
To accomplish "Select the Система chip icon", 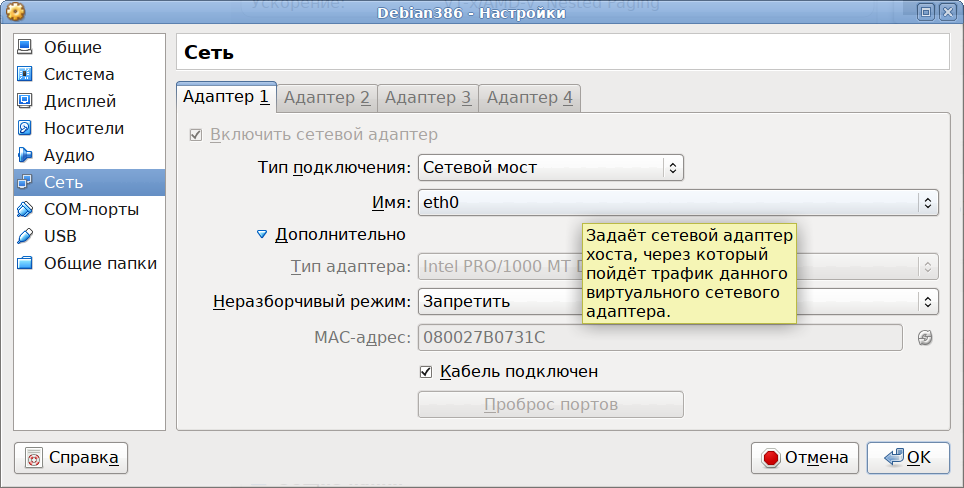I will pyautogui.click(x=26, y=74).
